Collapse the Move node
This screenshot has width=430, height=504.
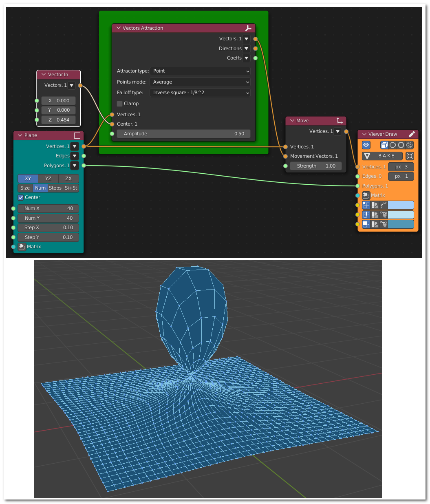[292, 121]
